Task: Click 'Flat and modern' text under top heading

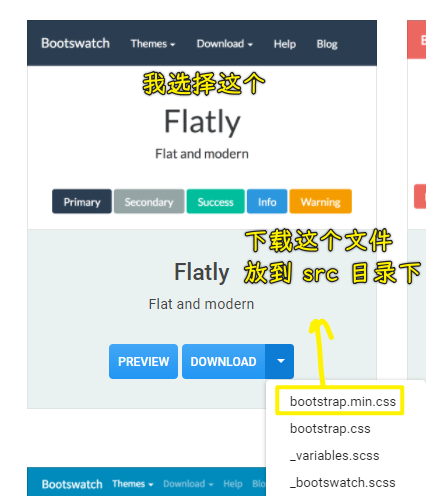Action: 202,154
